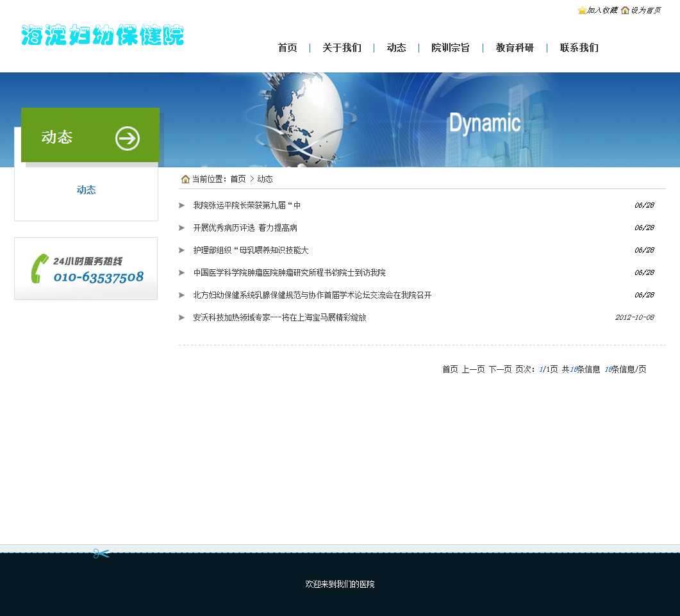Click 首页 link in the breadcrumb path
The image size is (680, 616).
[238, 179]
